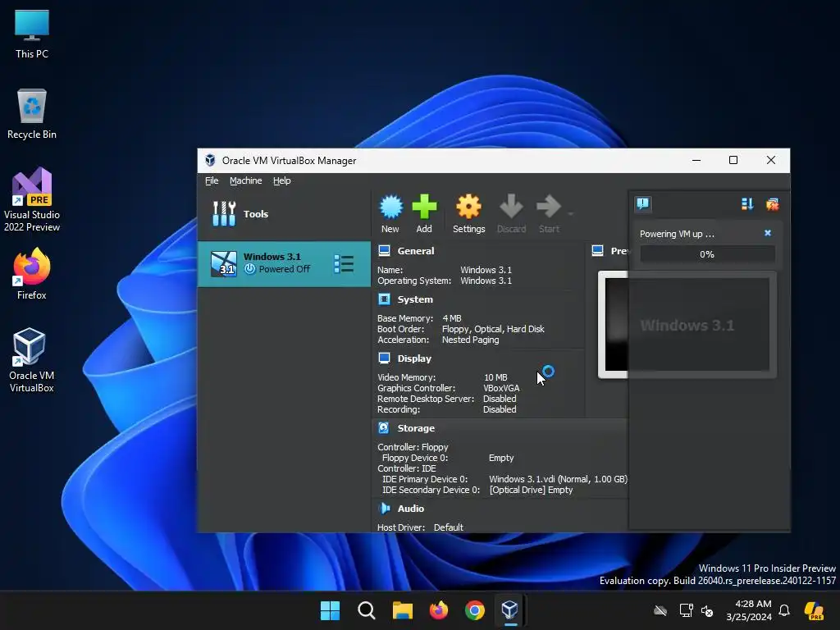
Task: Click the Audio section header
Action: 411,509
